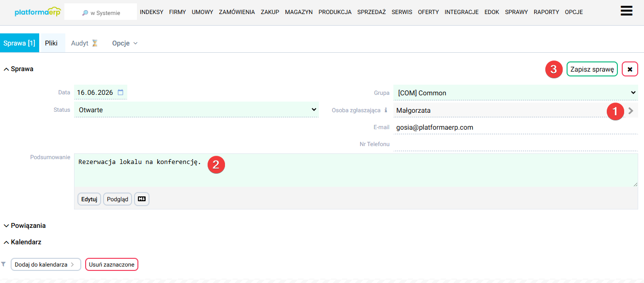Viewport: 644px width, 283px height.
Task: Open the MAGAZYN menu
Action: pos(299,12)
